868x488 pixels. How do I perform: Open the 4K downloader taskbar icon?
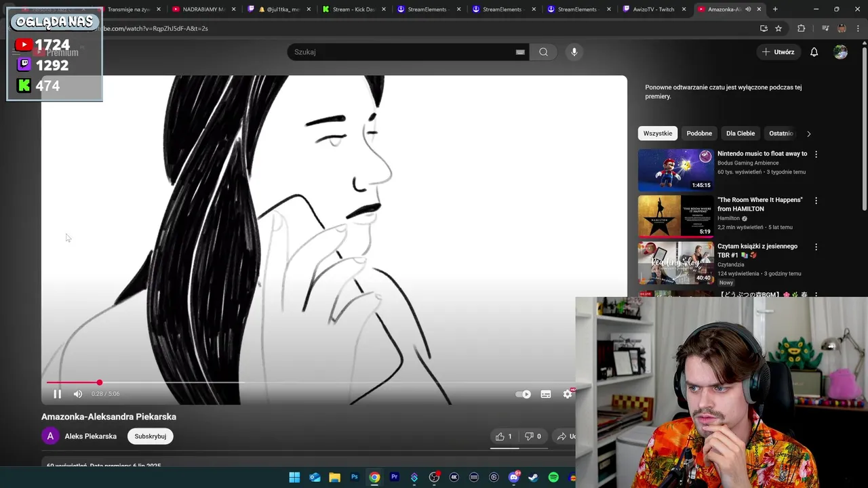pyautogui.click(x=454, y=478)
